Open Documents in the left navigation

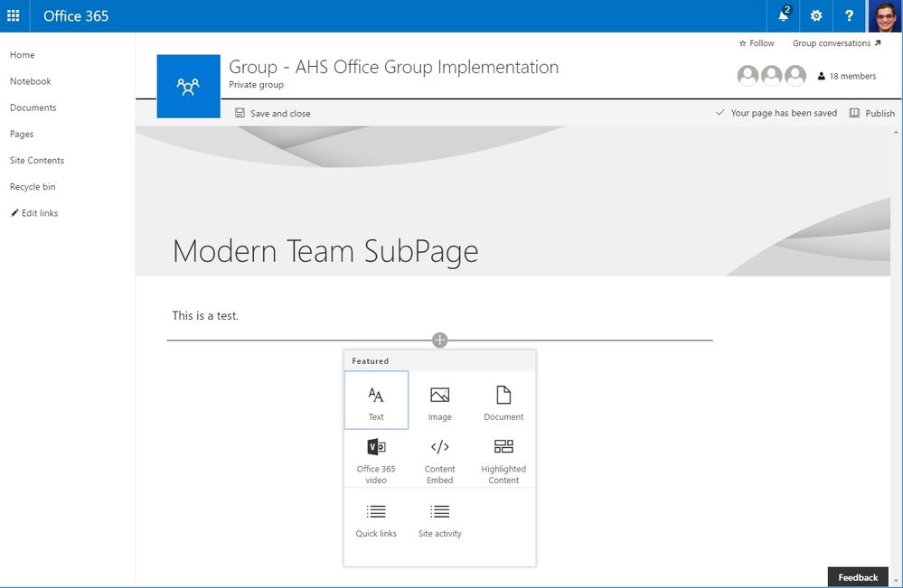coord(33,107)
